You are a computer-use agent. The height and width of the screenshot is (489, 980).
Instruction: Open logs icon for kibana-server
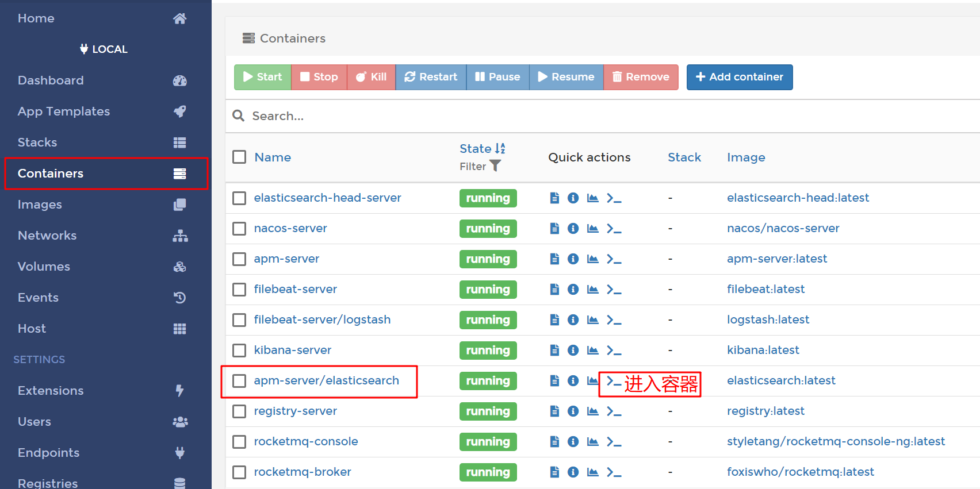(x=554, y=351)
